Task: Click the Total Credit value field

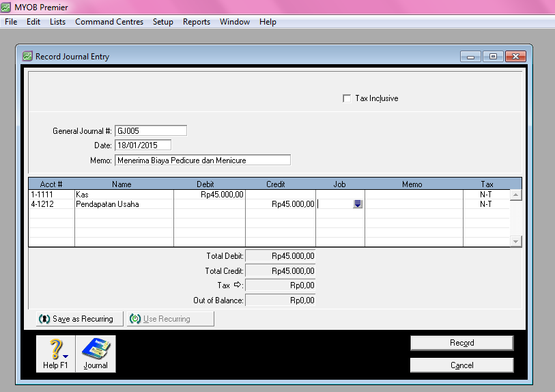Action: [x=281, y=271]
